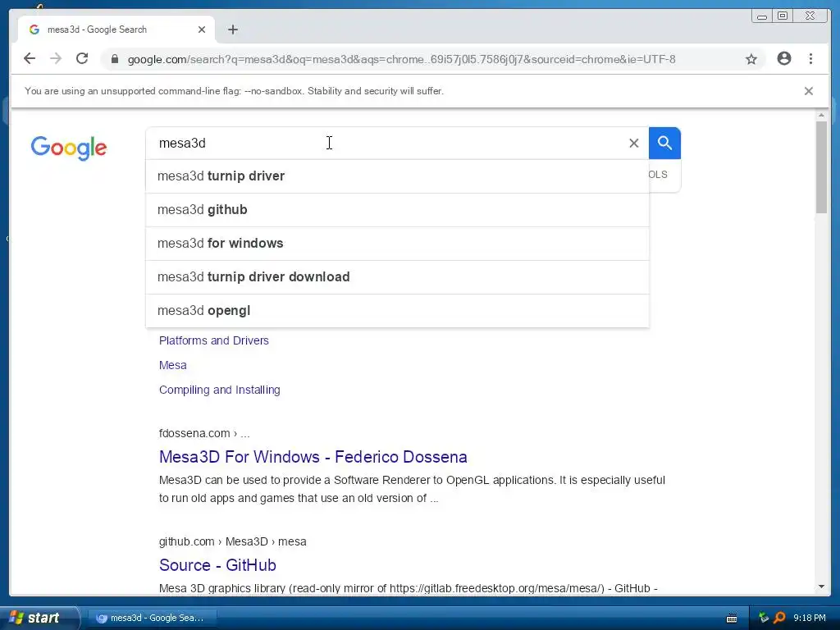The width and height of the screenshot is (840, 630).
Task: Choose suggestion 'mesa3d for windows'
Action: [x=397, y=244]
